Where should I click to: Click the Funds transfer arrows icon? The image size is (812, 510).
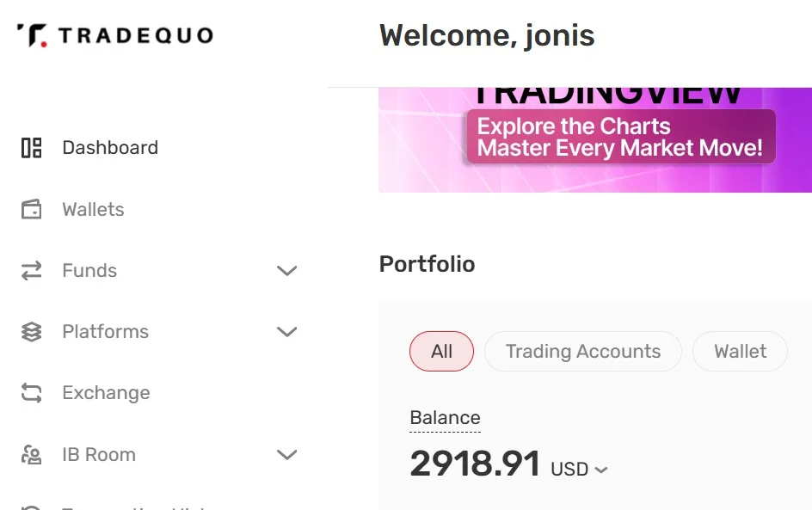(x=32, y=271)
